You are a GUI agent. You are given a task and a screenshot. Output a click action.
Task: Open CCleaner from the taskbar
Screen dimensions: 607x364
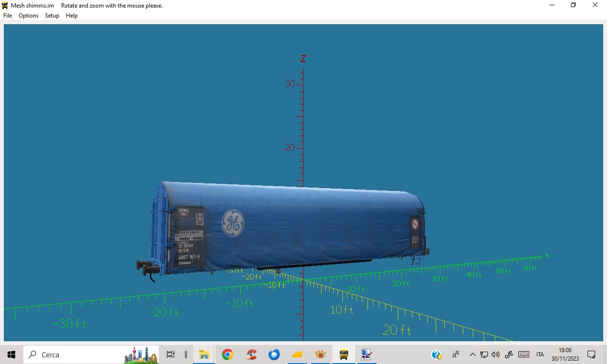tap(251, 355)
